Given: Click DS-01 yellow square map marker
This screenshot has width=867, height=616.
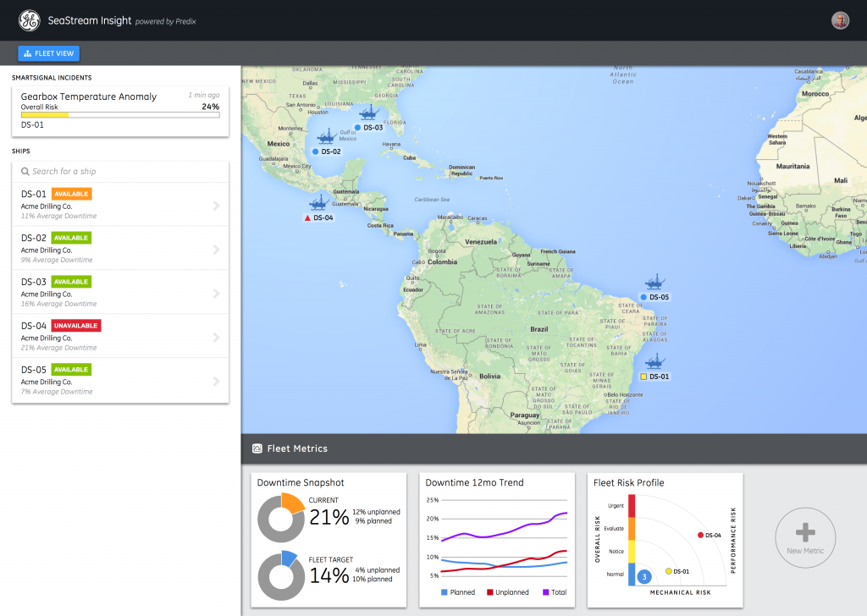Looking at the screenshot, I should click(643, 377).
